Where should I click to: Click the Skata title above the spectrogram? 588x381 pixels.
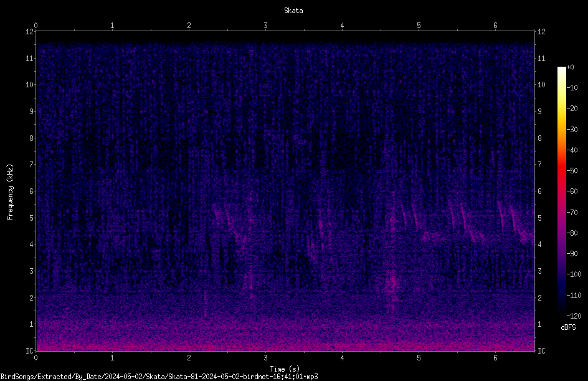(x=293, y=11)
